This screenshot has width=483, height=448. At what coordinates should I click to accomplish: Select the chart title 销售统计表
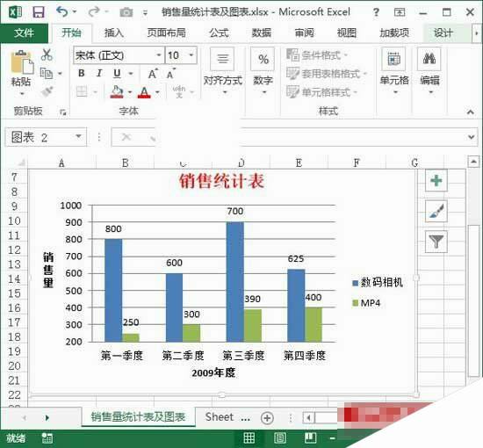[x=221, y=181]
